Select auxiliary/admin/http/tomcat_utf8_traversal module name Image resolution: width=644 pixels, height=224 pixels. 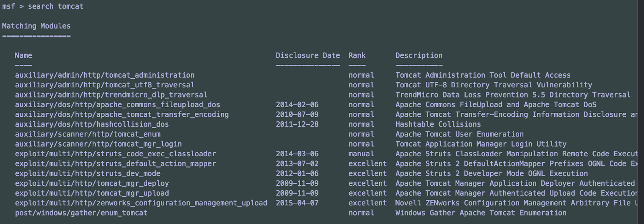pyautogui.click(x=105, y=85)
